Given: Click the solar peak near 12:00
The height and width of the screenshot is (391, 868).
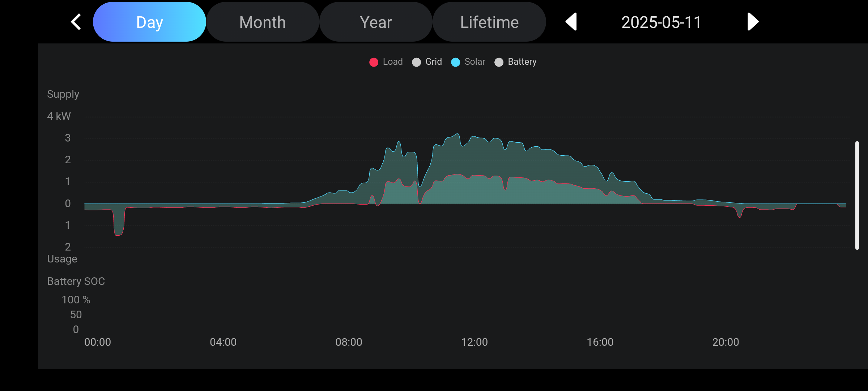Looking at the screenshot, I should tap(458, 135).
